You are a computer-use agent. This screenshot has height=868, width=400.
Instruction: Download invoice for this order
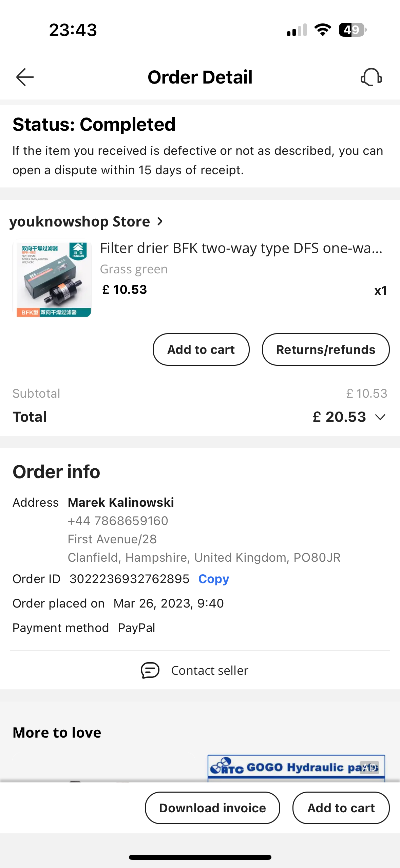(x=212, y=808)
